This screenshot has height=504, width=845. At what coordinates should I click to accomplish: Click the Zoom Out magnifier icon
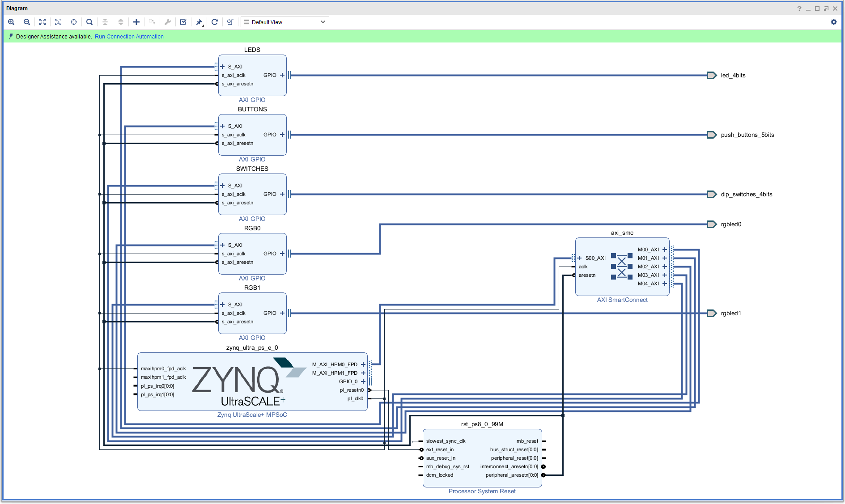point(27,22)
